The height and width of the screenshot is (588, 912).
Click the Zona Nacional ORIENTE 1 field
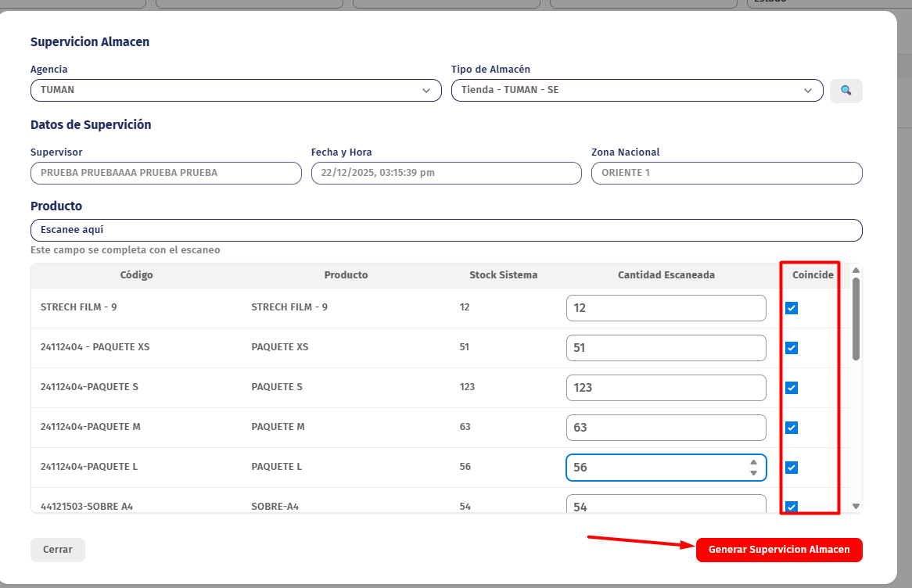click(x=727, y=174)
